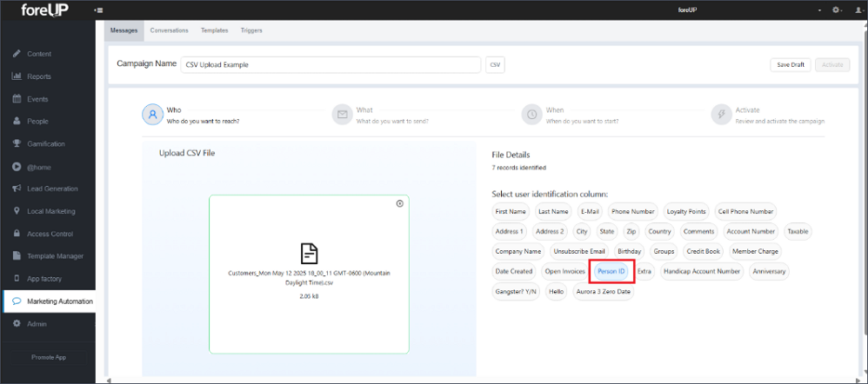Open the Triggers tab
Screen dimensions: 868x384
tap(251, 30)
